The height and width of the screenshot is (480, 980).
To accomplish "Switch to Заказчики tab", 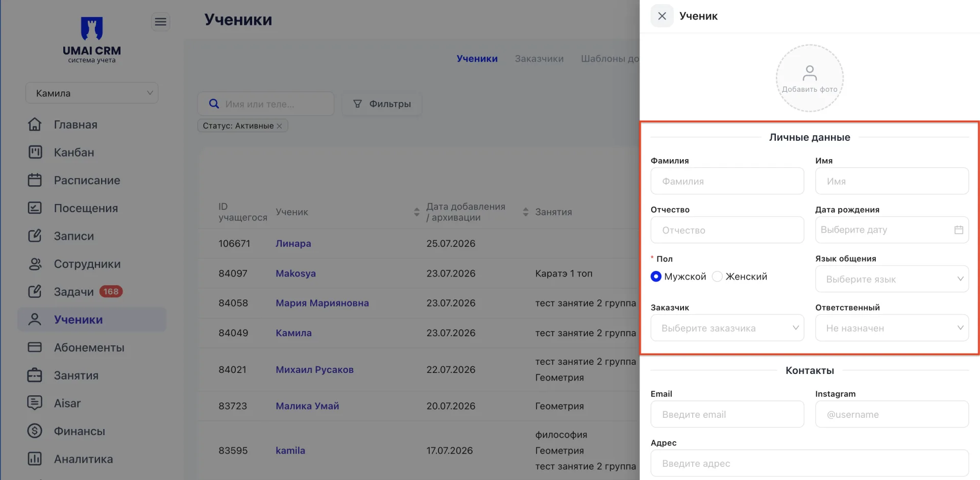I will (x=539, y=59).
